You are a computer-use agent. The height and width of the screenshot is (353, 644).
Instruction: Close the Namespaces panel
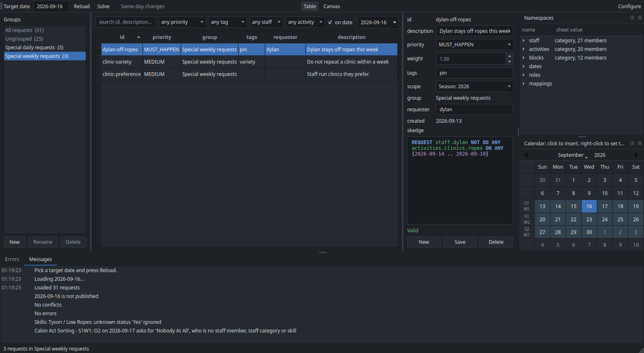(640, 18)
